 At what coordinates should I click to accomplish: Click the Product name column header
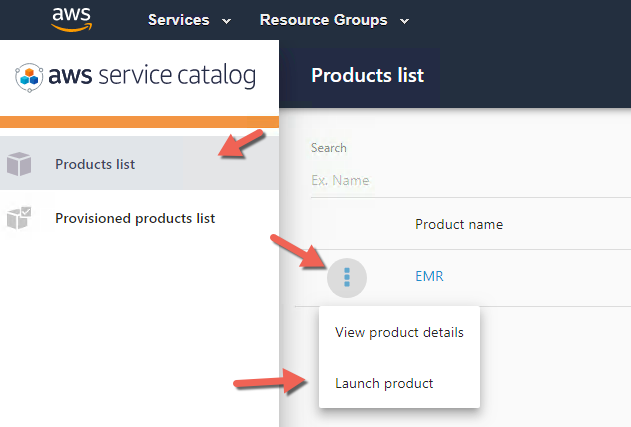(459, 224)
